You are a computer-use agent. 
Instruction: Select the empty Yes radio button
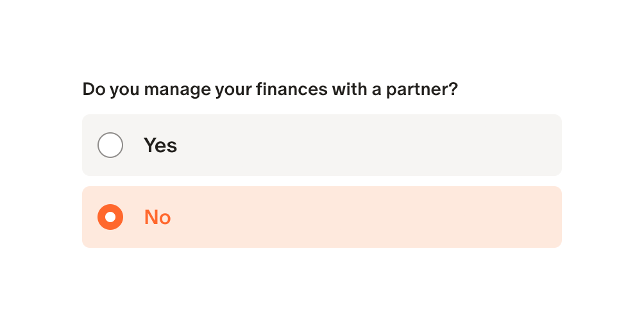click(x=110, y=145)
